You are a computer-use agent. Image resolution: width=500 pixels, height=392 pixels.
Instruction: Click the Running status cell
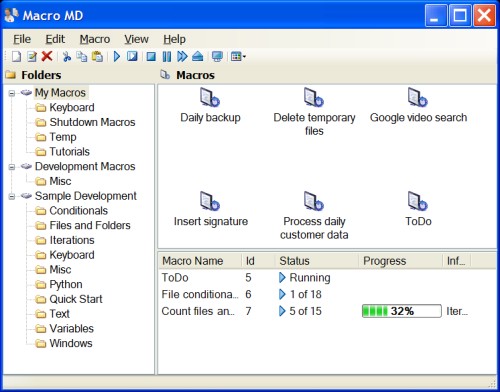(305, 277)
